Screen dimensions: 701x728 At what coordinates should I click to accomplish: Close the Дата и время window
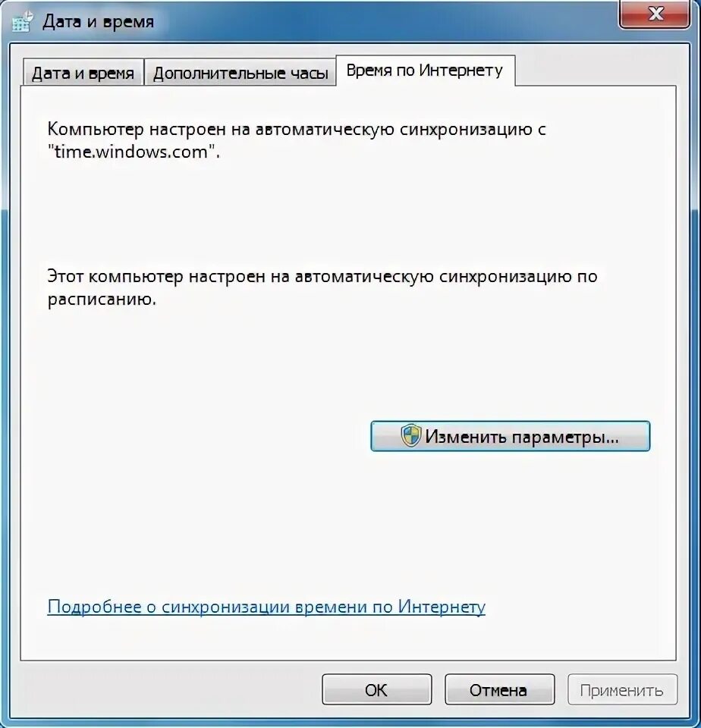655,14
